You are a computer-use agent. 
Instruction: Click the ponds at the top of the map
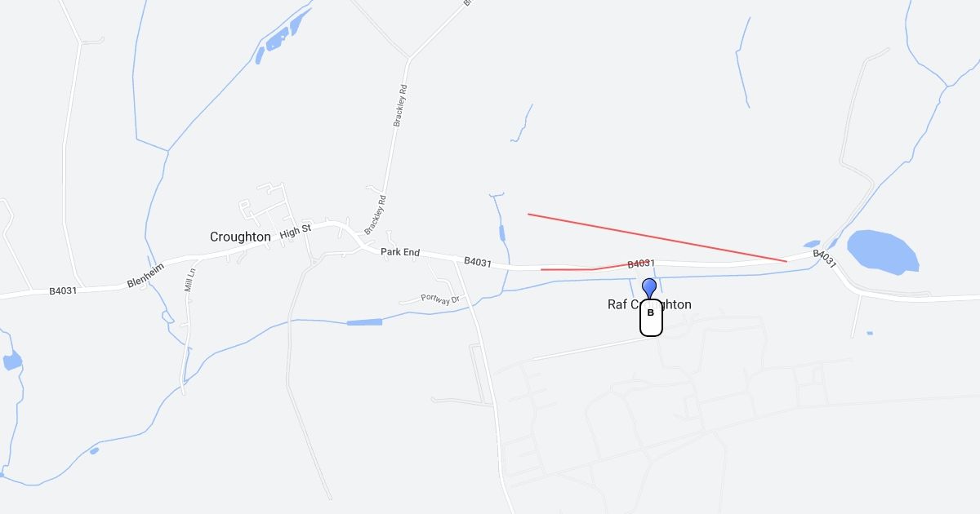pyautogui.click(x=283, y=35)
